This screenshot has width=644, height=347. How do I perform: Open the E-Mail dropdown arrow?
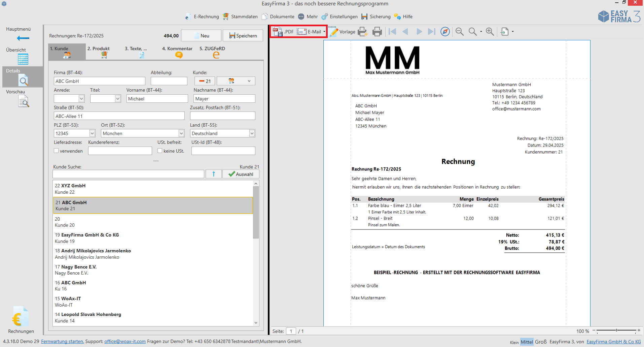click(x=324, y=32)
